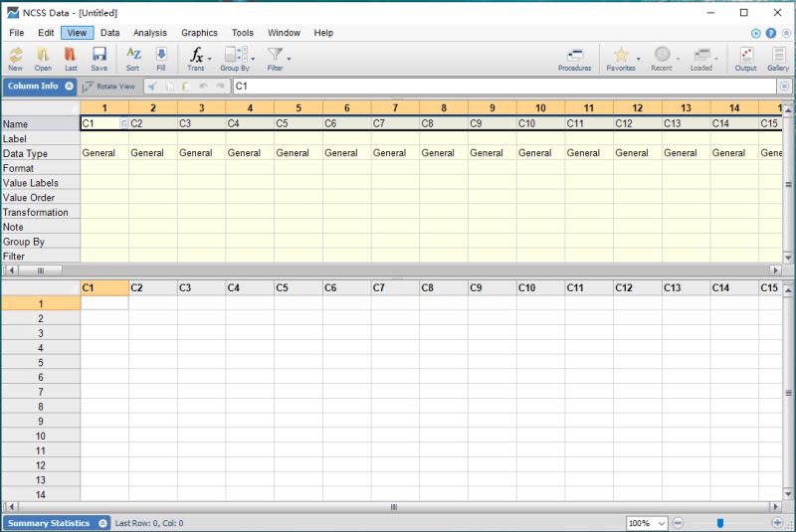Click the C1 cell edit input field

(x=504, y=87)
